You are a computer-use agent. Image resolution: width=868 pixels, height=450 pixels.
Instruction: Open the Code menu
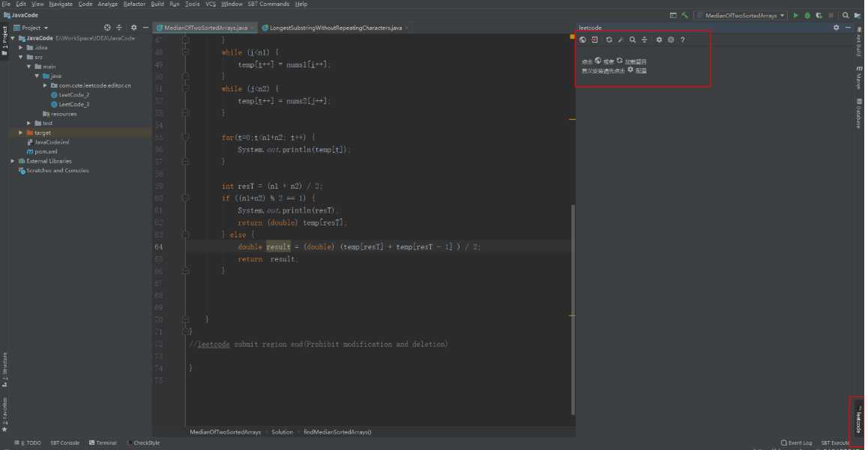point(85,4)
